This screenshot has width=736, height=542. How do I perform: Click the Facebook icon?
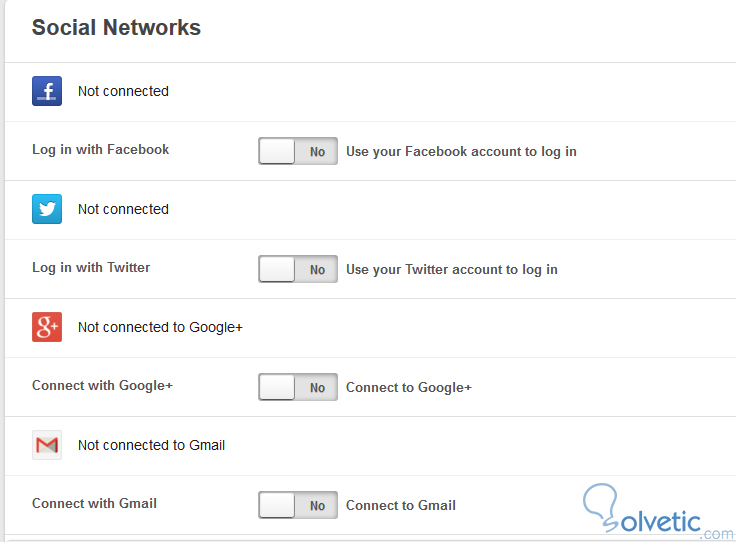pyautogui.click(x=47, y=91)
